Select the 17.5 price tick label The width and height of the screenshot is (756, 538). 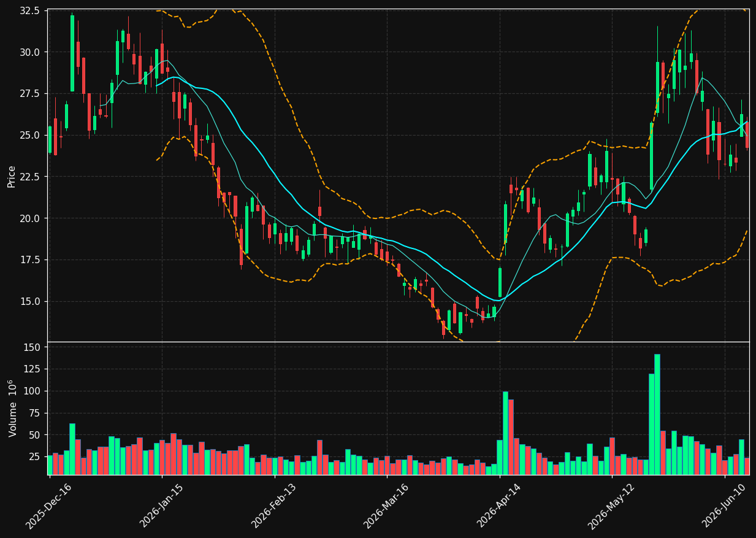(x=31, y=260)
